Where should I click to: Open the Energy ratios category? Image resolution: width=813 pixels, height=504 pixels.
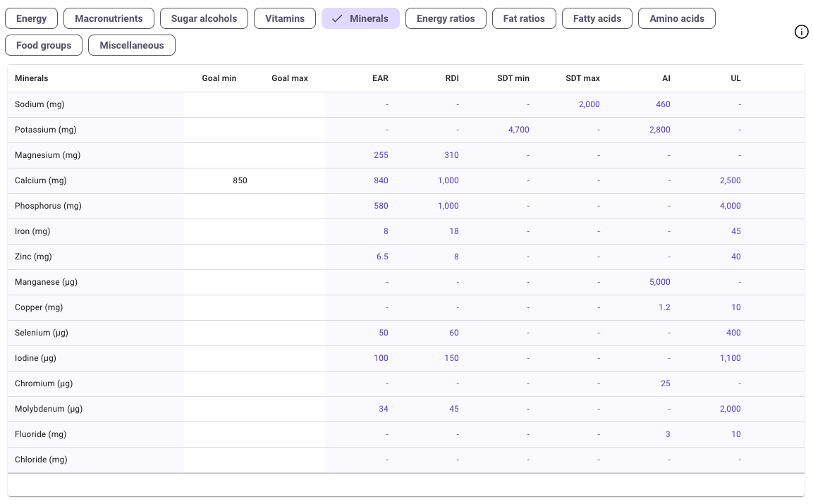(446, 18)
